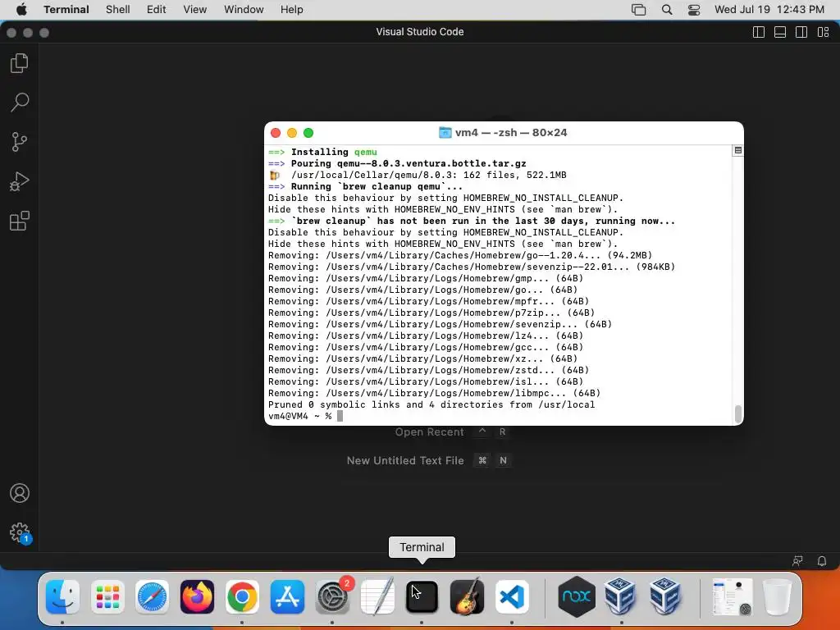Click the feedback icon in VS Code status bar
840x630 pixels.
[x=797, y=561]
